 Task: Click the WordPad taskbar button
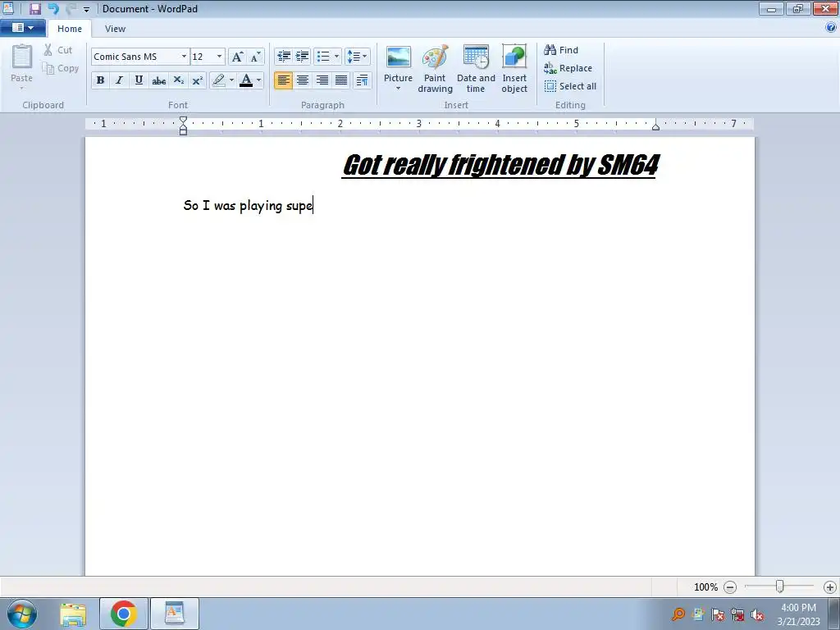tap(175, 614)
